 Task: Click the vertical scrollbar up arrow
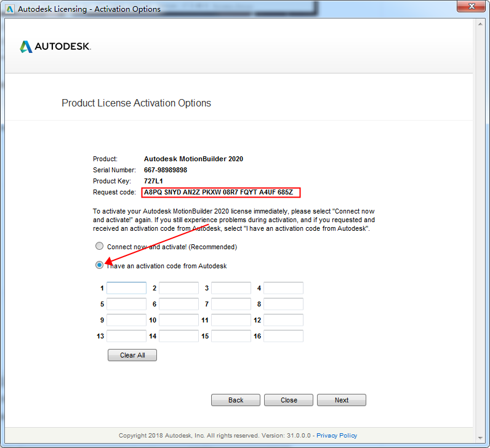(481, 23)
